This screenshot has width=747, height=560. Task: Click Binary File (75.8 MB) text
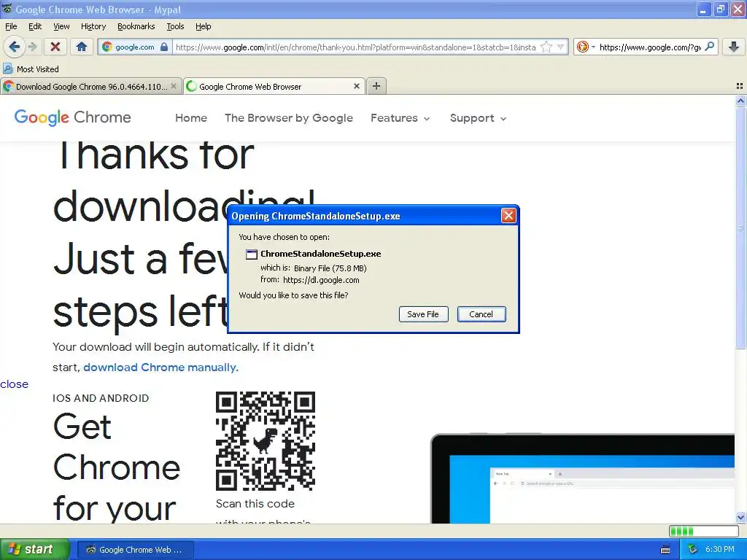[x=330, y=268]
